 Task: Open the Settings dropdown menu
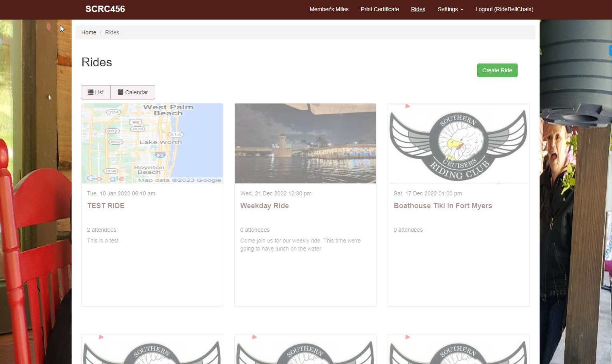click(x=450, y=9)
